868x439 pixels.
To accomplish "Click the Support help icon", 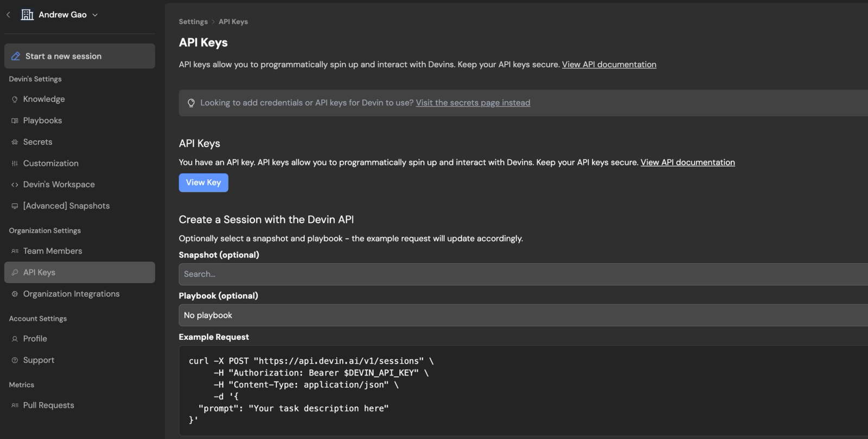I will click(15, 360).
